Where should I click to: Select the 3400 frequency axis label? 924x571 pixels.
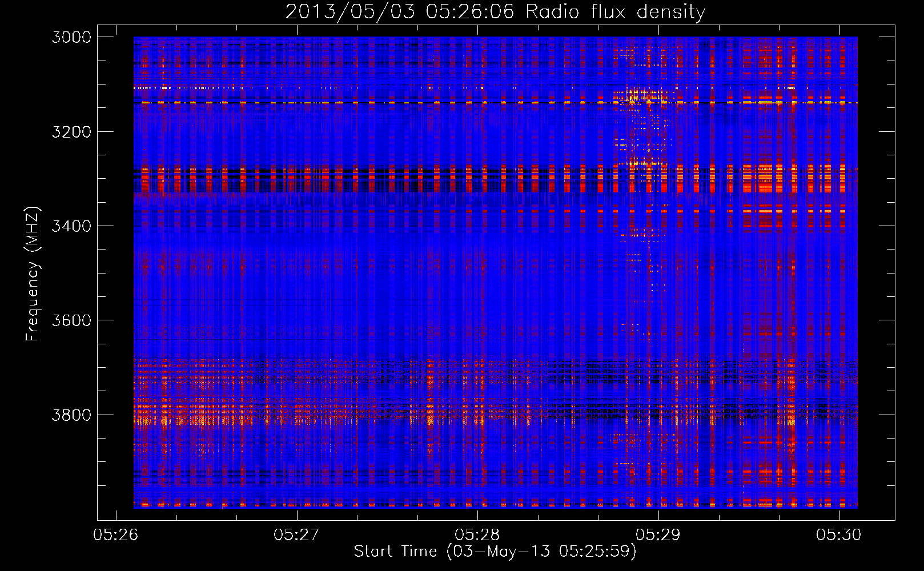point(71,226)
